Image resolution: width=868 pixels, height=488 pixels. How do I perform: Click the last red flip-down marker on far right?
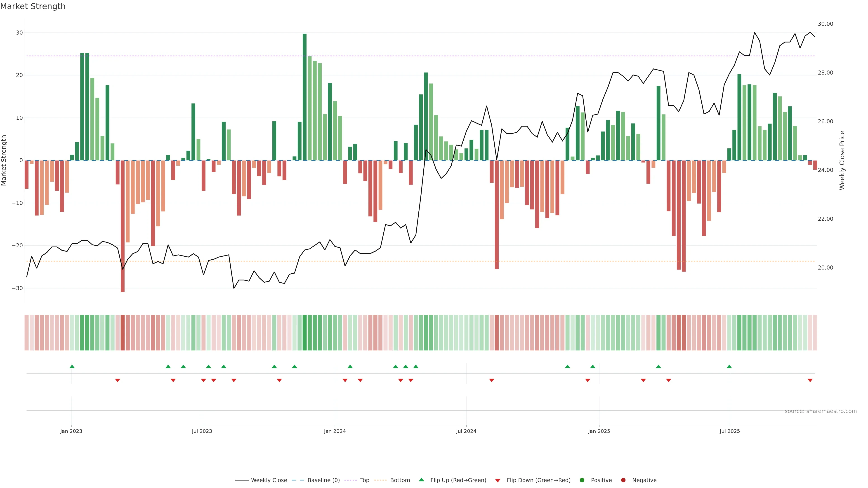click(810, 380)
